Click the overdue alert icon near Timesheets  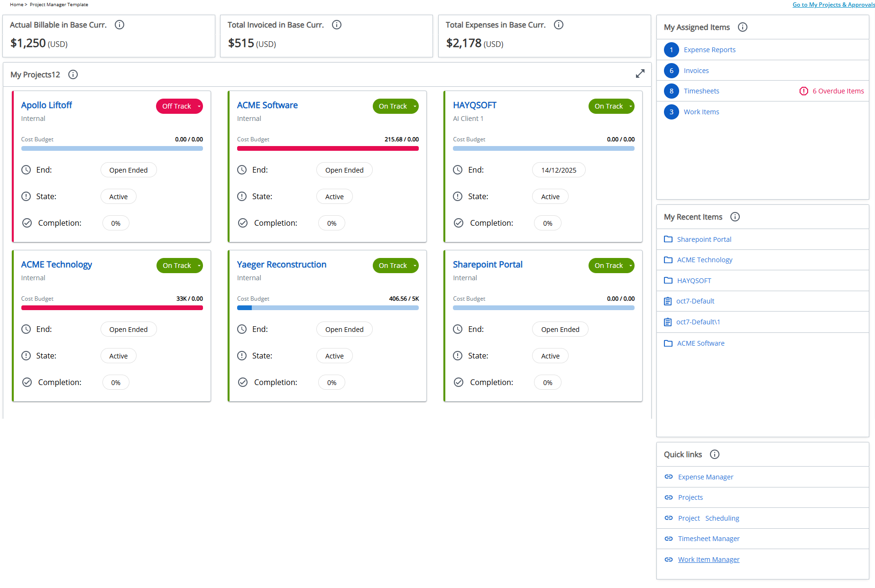pyautogui.click(x=804, y=91)
